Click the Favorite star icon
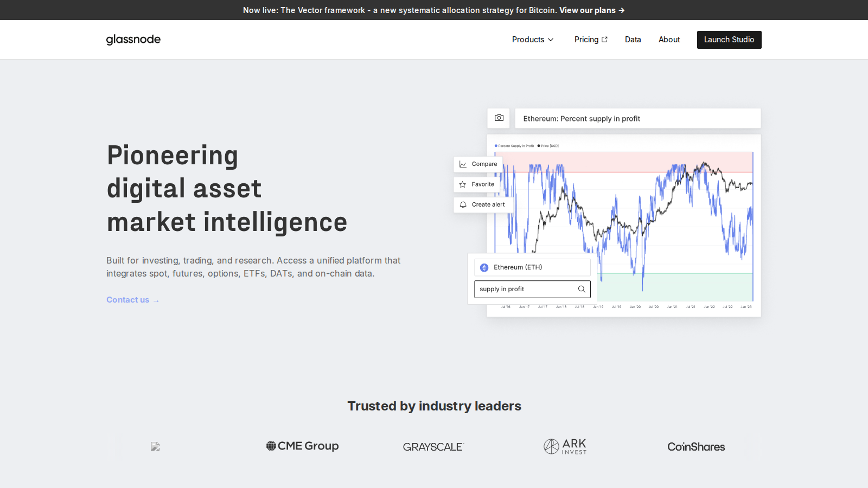 (463, 184)
